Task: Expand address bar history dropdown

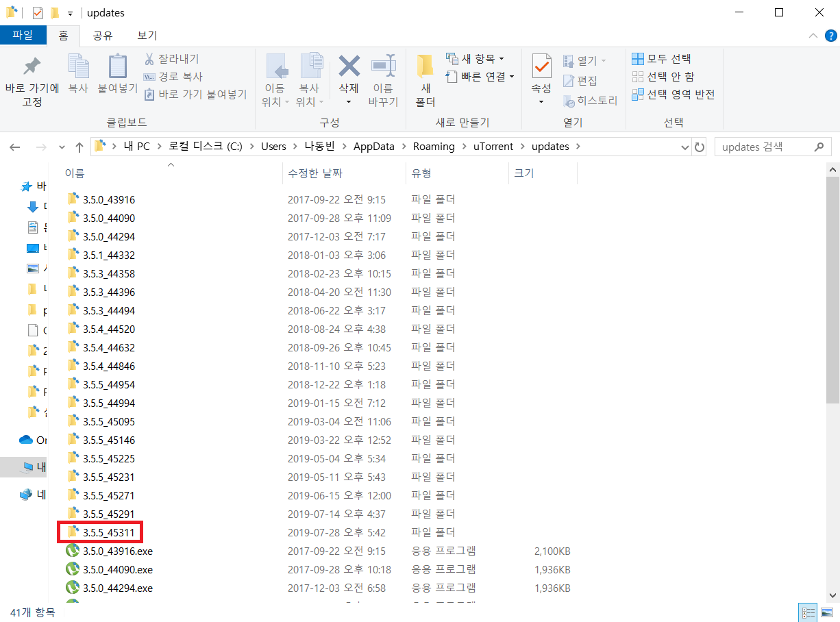Action: click(x=685, y=147)
